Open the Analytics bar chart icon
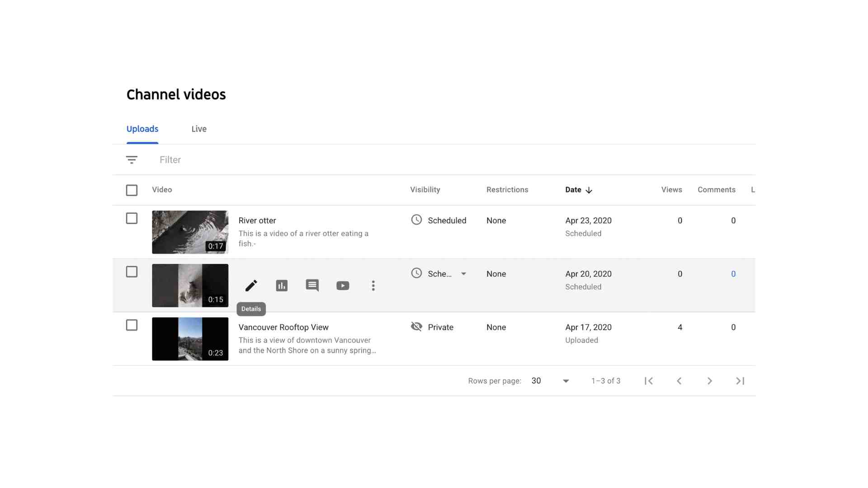Image resolution: width=868 pixels, height=488 pixels. point(282,286)
